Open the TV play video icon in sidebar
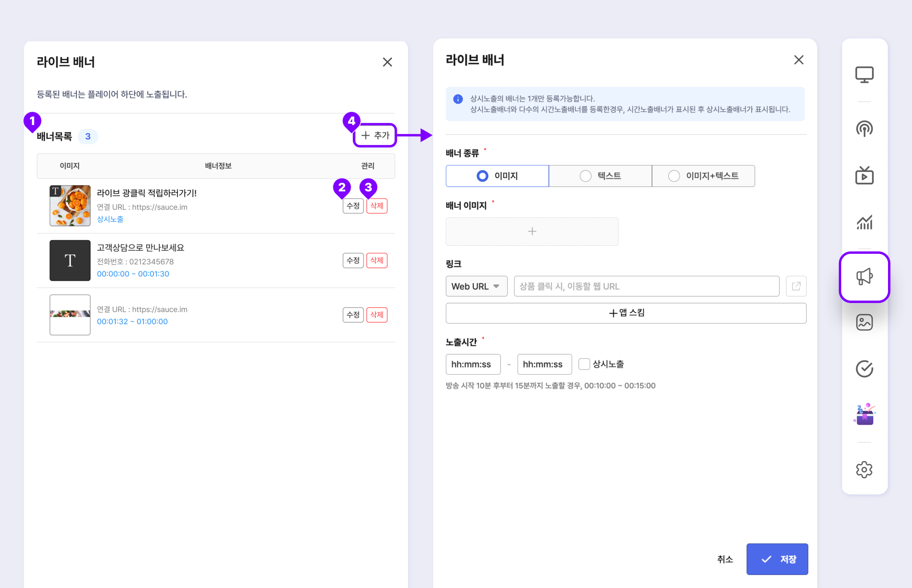Screen dimensions: 912x588 [864, 175]
